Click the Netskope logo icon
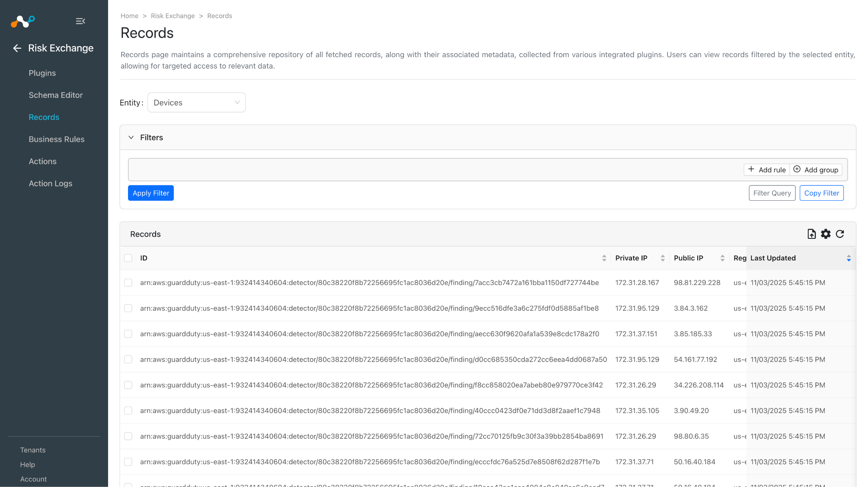Image resolution: width=868 pixels, height=487 pixels. [23, 21]
